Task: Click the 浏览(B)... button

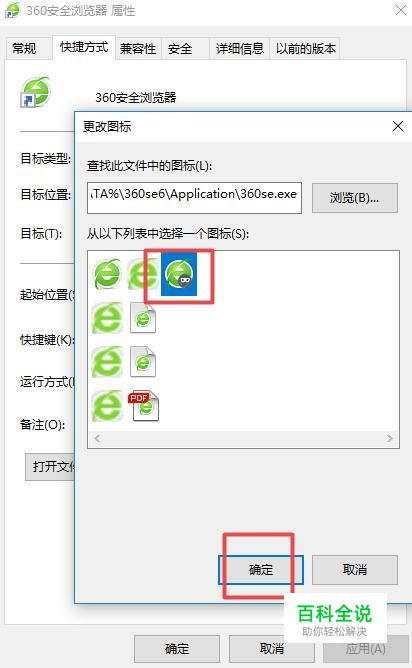Action: pyautogui.click(x=354, y=198)
